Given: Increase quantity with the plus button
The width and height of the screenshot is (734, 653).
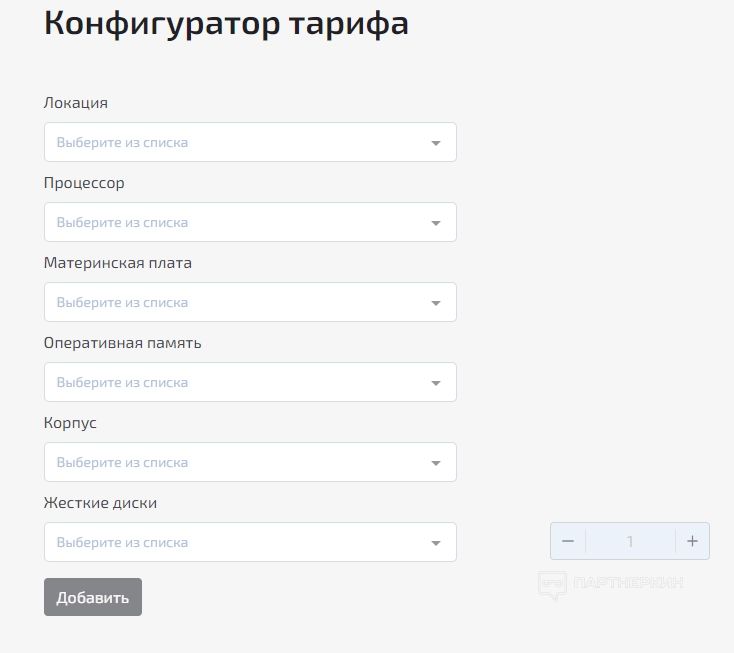Looking at the screenshot, I should [692, 541].
